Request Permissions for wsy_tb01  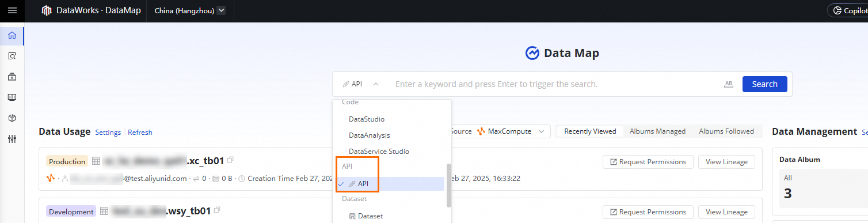[648, 211]
